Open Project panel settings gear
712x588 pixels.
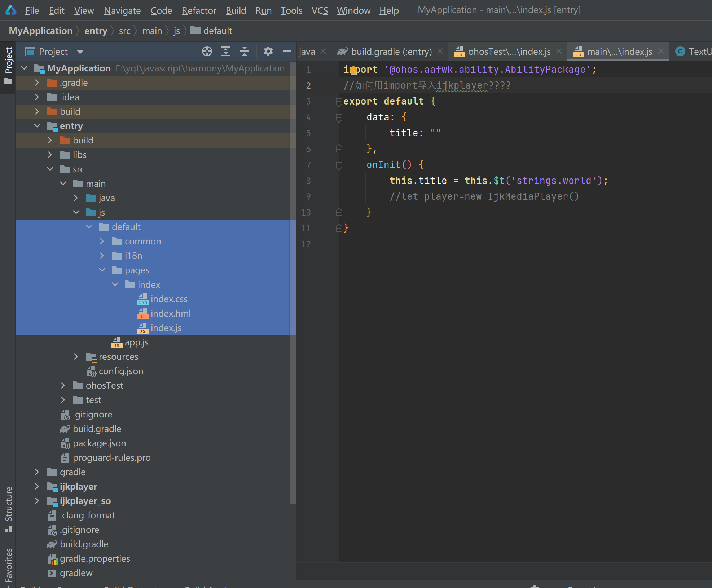click(268, 52)
